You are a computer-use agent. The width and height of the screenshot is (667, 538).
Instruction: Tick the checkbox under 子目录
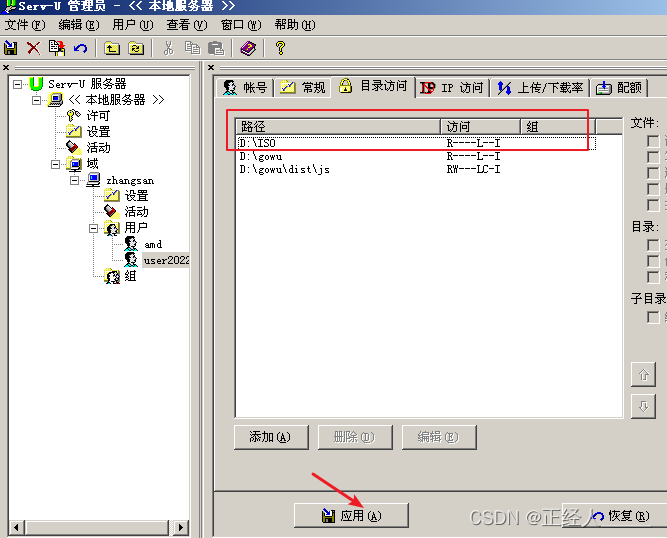(x=653, y=317)
